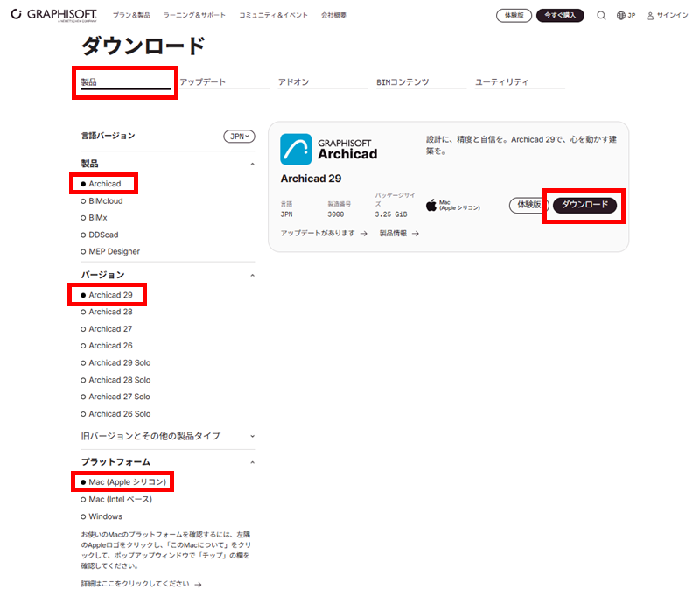Select the BIMx product option

tap(94, 218)
